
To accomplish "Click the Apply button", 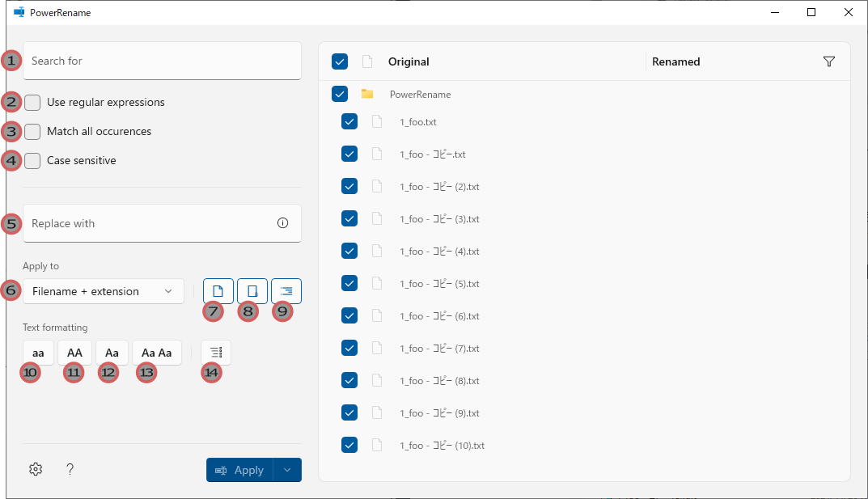I will (x=239, y=470).
